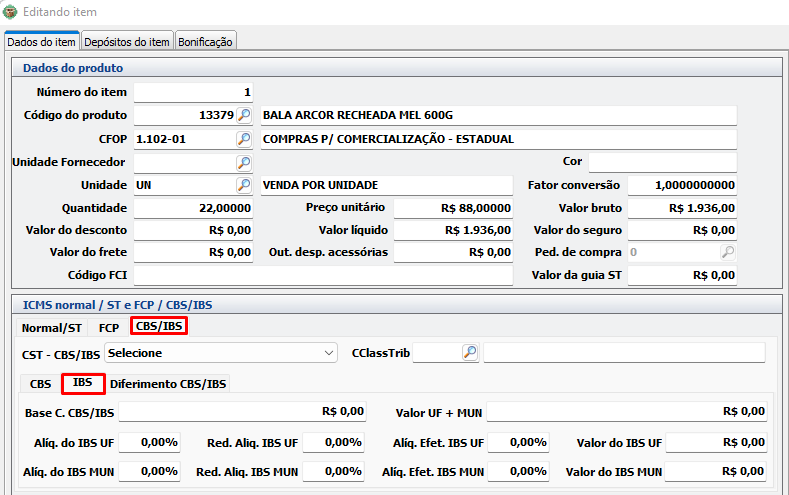The height and width of the screenshot is (495, 789).
Task: Click the Quantidade input field
Action: pyautogui.click(x=193, y=208)
